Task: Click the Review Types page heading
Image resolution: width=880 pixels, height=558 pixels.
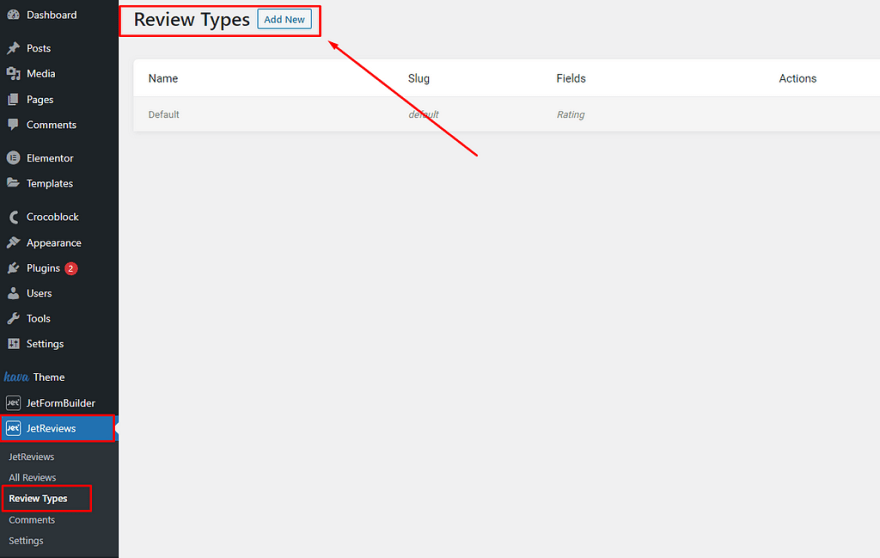Action: click(192, 20)
